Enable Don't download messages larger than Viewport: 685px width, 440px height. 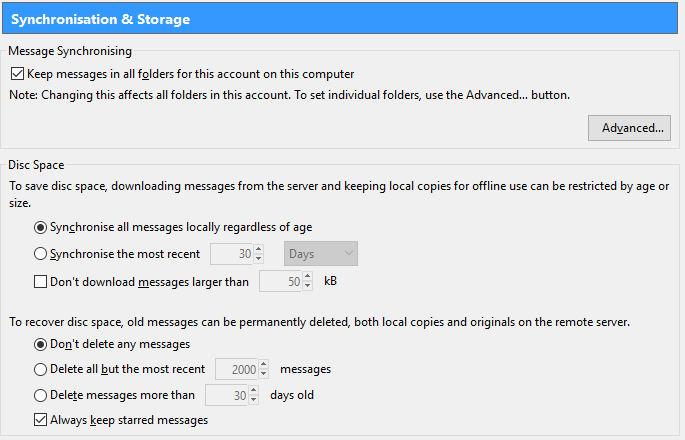coord(40,282)
